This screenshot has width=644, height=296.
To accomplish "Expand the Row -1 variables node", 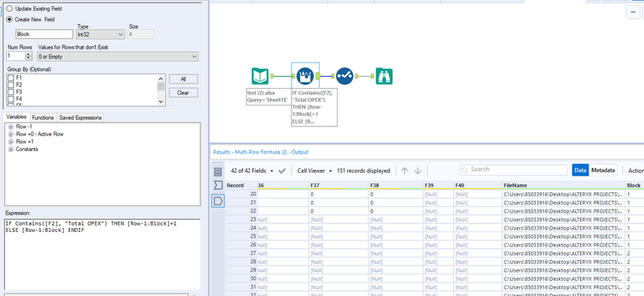I will click(10, 126).
